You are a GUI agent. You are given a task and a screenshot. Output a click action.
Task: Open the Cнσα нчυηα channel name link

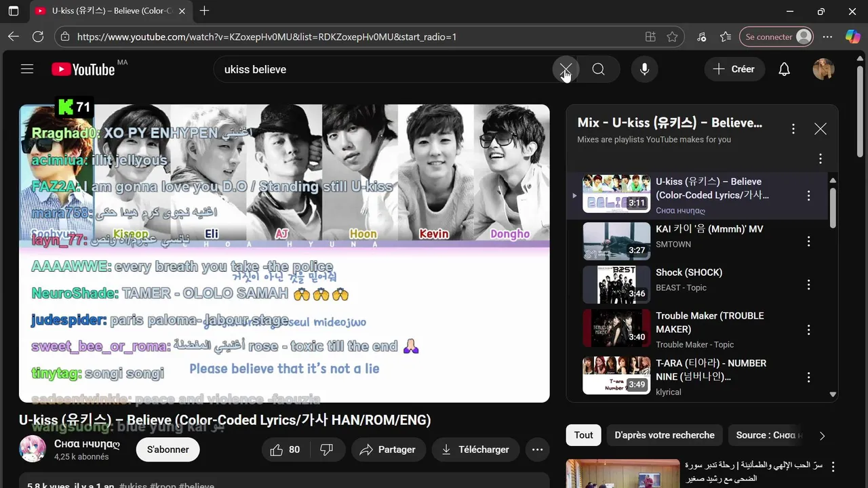pos(87,444)
